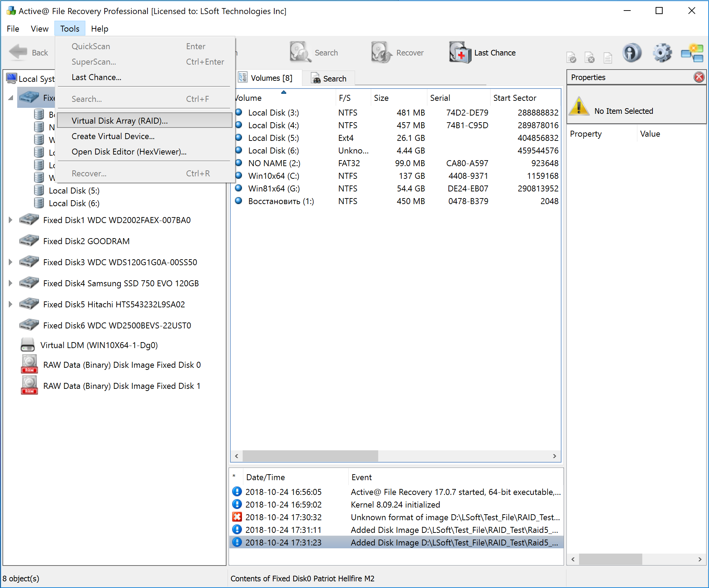This screenshot has height=588, width=709.
Task: Expand Fixed Disk1 WDC tree node
Action: tap(10, 220)
